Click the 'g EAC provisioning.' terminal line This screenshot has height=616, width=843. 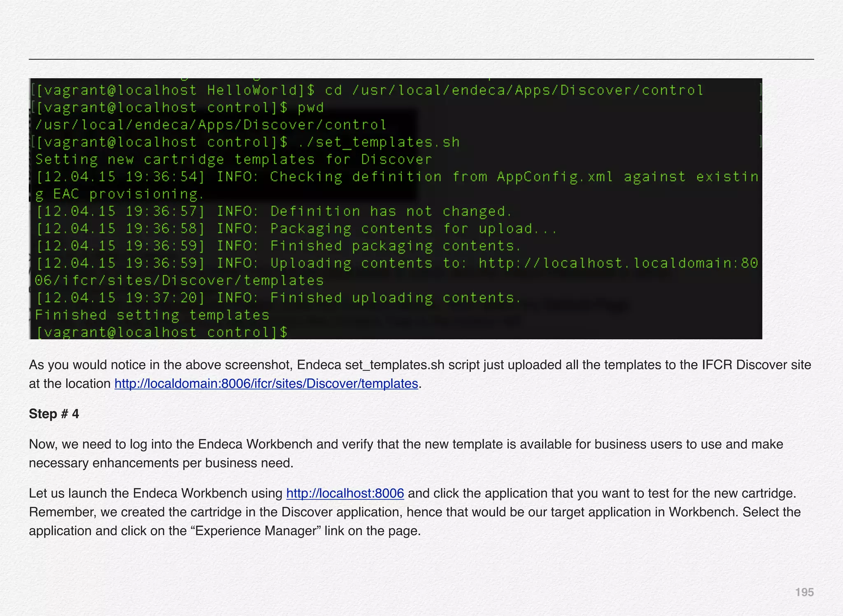[119, 194]
